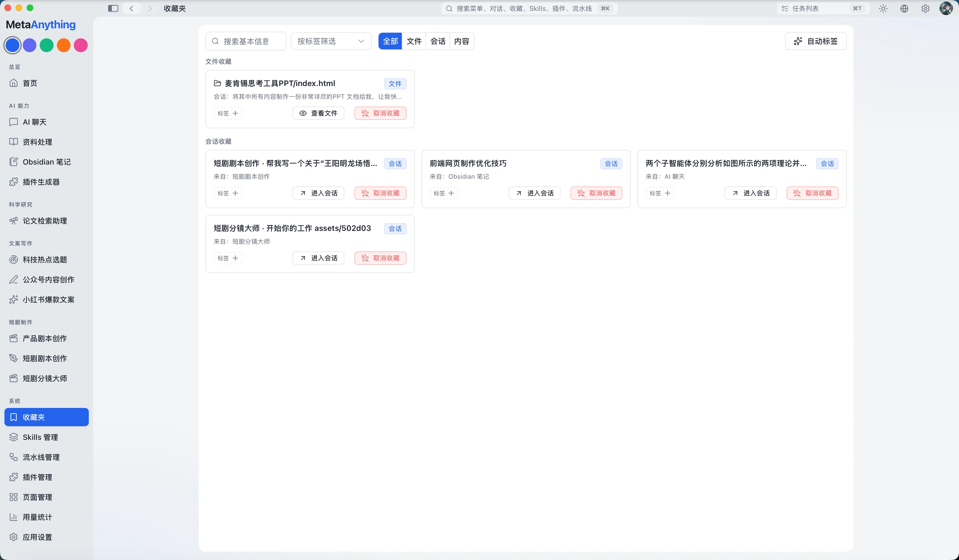Open Skills 管理 in the sidebar
The image size is (959, 560).
click(x=46, y=437)
